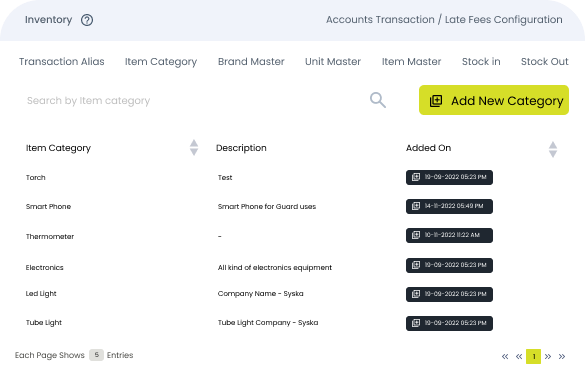This screenshot has width=585, height=385.
Task: Sort by the Added On column arrows
Action: (x=553, y=149)
